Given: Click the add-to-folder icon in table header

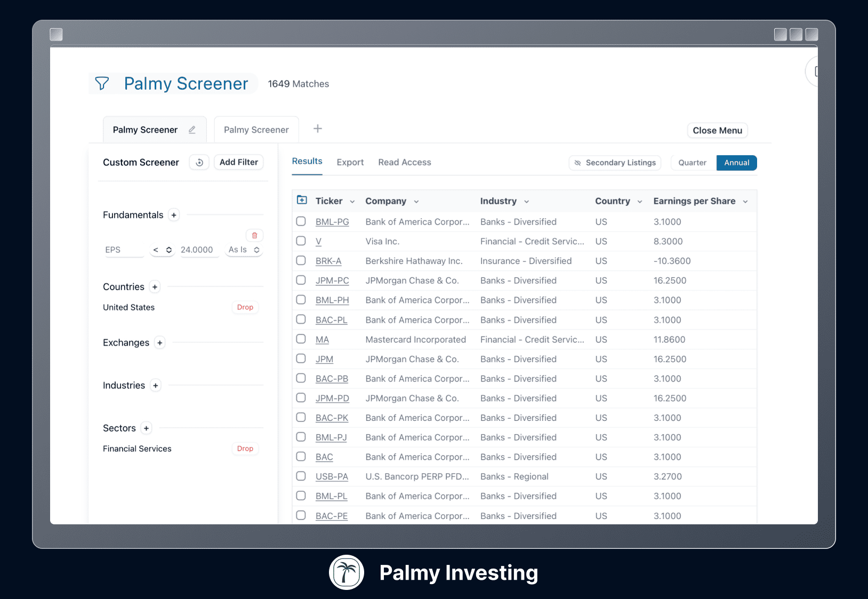Looking at the screenshot, I should tap(302, 200).
